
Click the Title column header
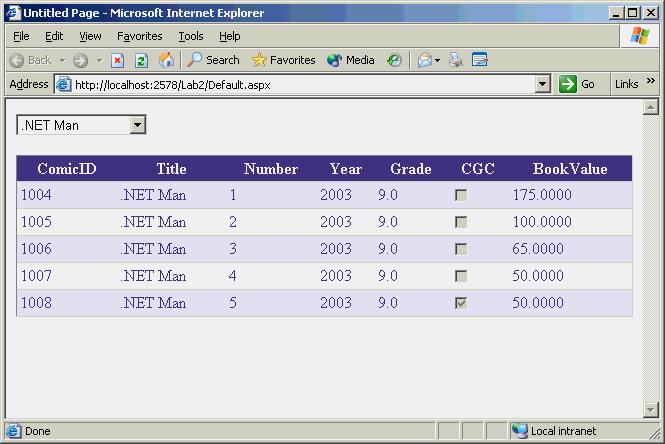tap(171, 169)
